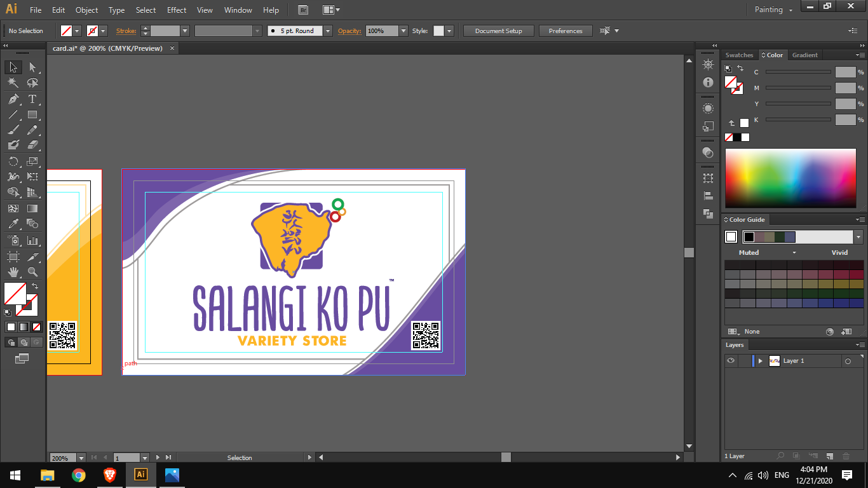
Task: Click the Document Setup button
Action: (498, 30)
